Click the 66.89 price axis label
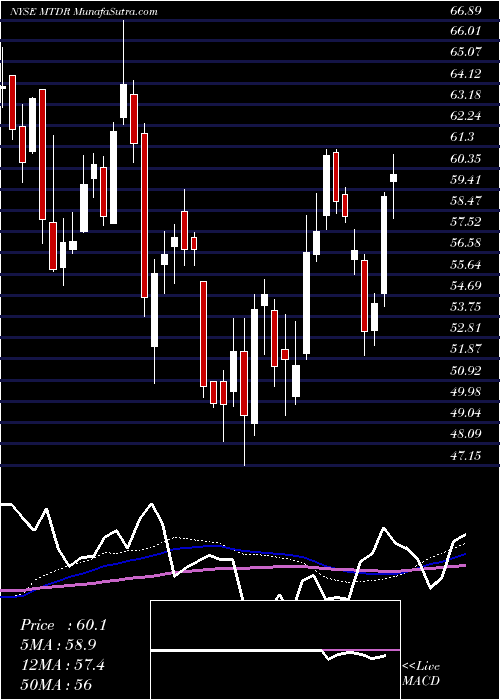The image size is (500, 700). [466, 11]
